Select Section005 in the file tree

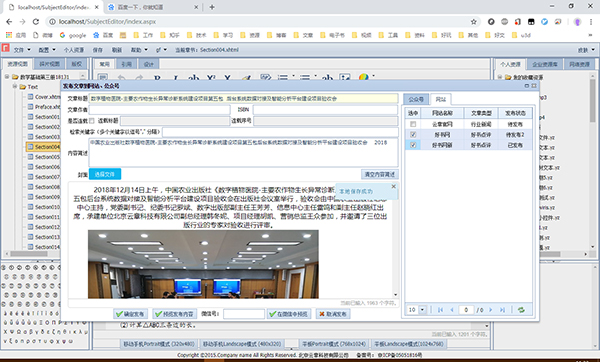(47, 157)
